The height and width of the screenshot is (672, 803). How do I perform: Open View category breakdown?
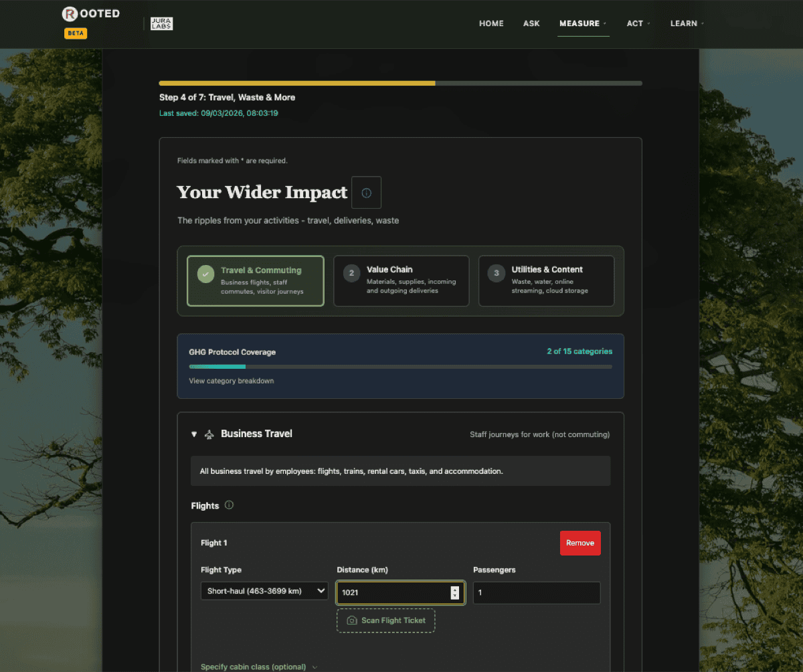pos(231,380)
